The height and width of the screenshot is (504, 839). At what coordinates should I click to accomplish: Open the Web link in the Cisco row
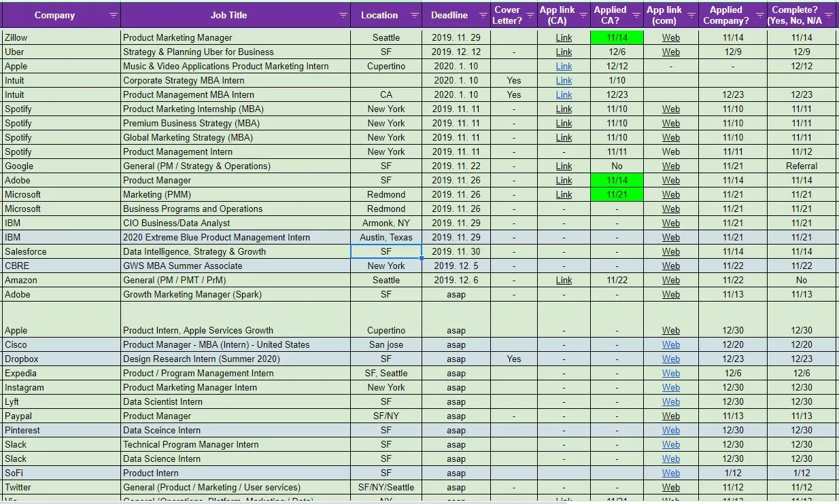click(671, 344)
